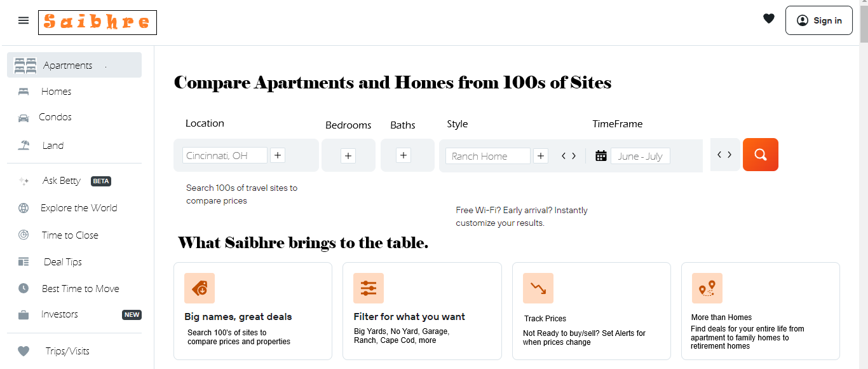Add a location with plus button

pos(278,155)
